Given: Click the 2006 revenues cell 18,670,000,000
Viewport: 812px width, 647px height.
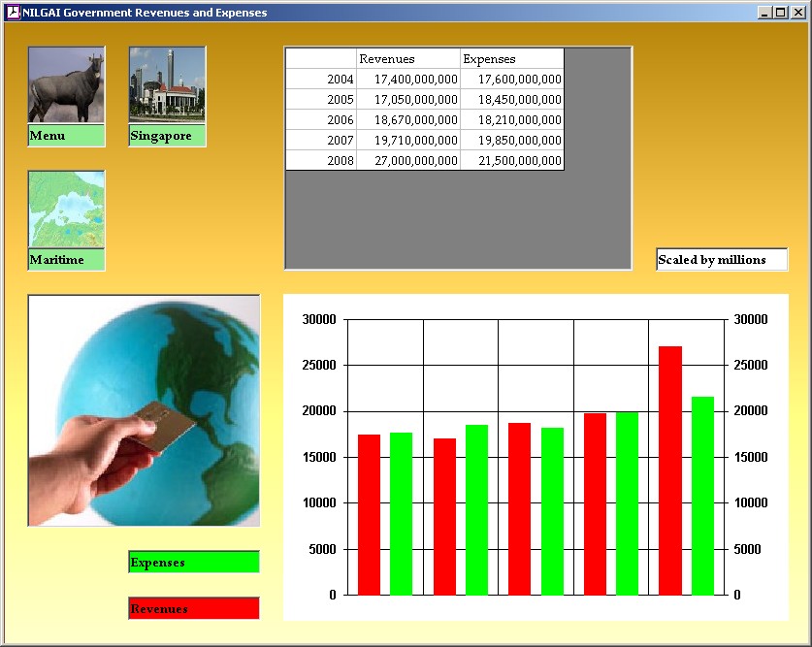Looking at the screenshot, I should [408, 119].
